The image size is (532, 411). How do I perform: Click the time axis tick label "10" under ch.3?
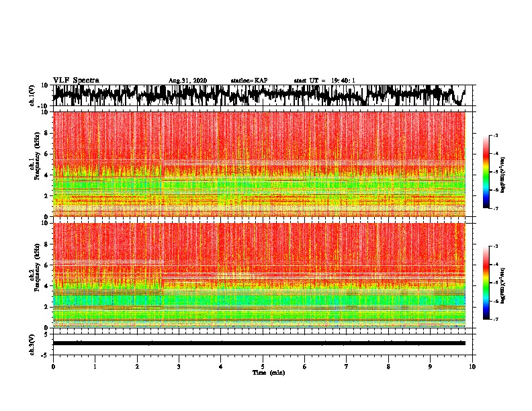point(472,367)
